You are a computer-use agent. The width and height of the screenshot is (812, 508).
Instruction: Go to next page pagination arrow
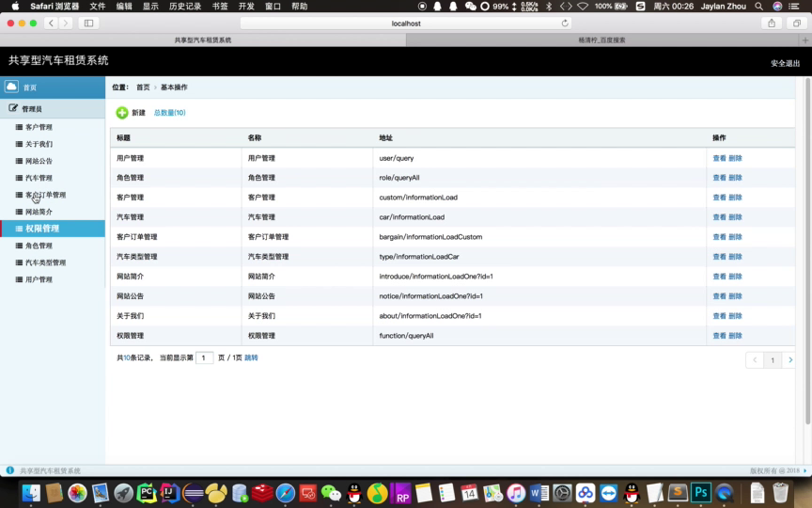(x=789, y=359)
